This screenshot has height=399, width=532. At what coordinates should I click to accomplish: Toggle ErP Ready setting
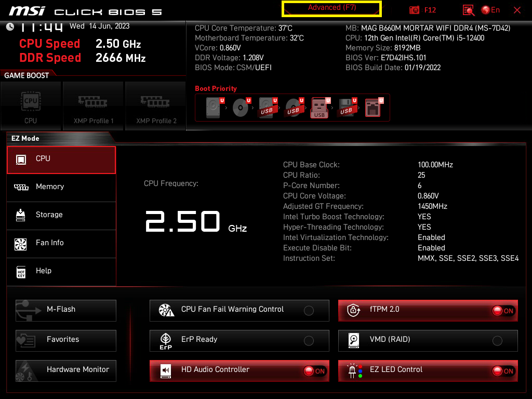(239, 341)
